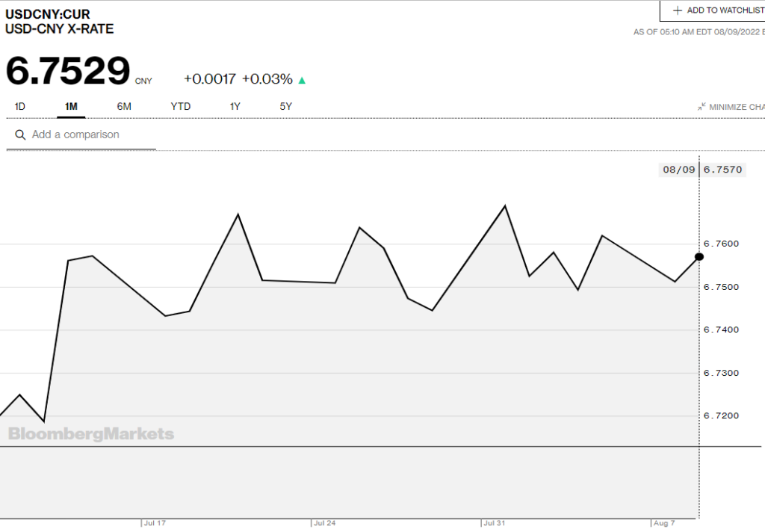This screenshot has height=532, width=765.
Task: Select the 1D time range
Action: click(x=20, y=107)
